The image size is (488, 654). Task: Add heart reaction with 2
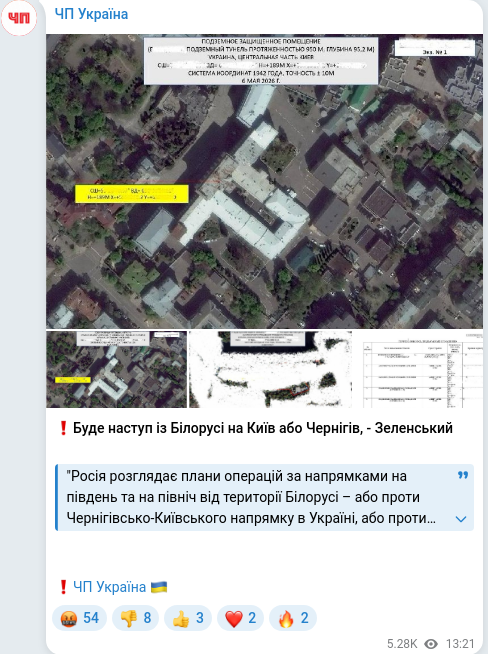(240, 618)
